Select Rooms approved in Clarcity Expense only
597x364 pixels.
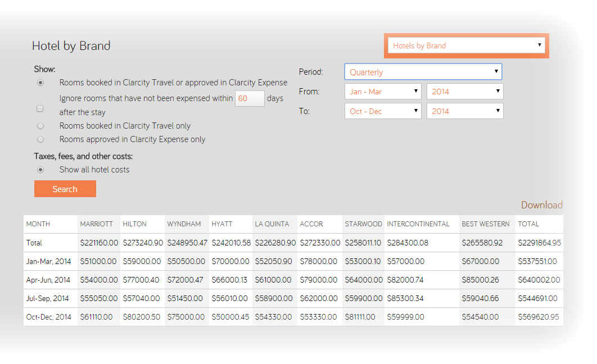(x=40, y=139)
